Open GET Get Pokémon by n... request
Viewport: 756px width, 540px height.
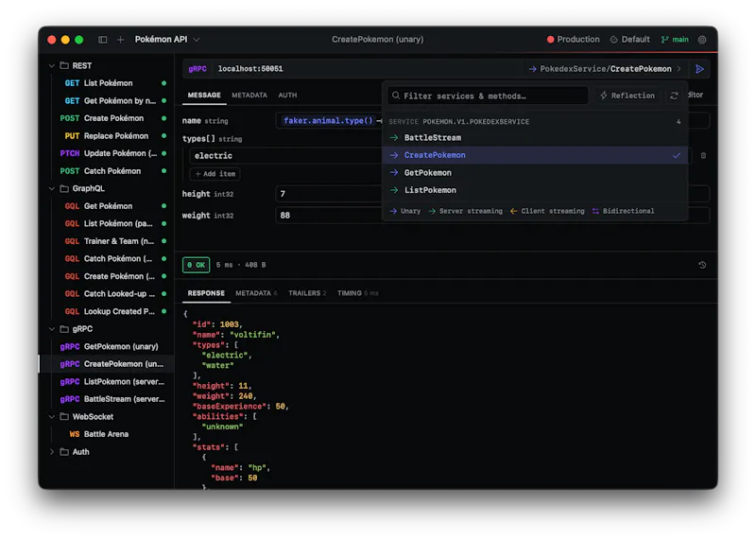[109, 101]
